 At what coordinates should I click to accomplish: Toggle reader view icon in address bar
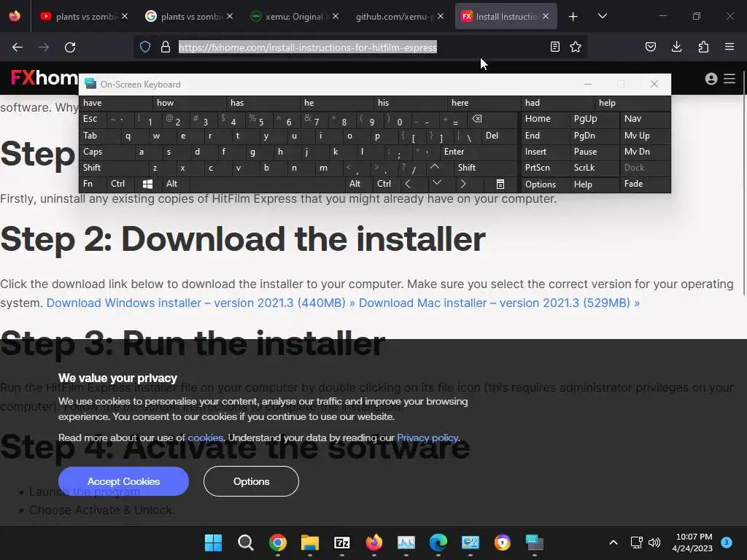(x=554, y=47)
